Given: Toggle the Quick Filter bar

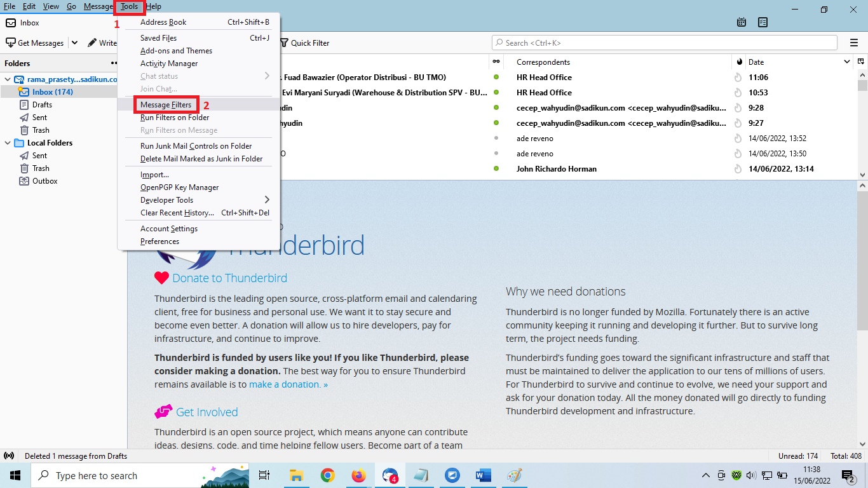Looking at the screenshot, I should point(304,43).
